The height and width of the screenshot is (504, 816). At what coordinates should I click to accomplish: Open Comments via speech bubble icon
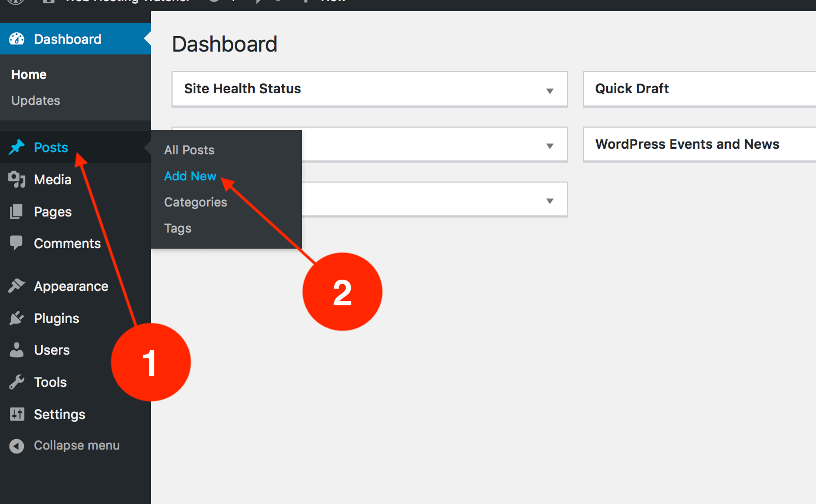[17, 243]
